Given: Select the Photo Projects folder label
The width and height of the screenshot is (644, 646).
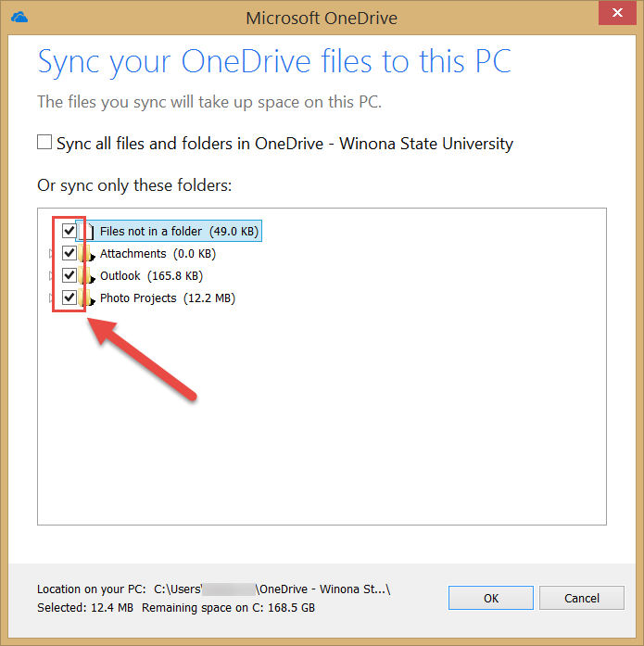Looking at the screenshot, I should (x=138, y=298).
